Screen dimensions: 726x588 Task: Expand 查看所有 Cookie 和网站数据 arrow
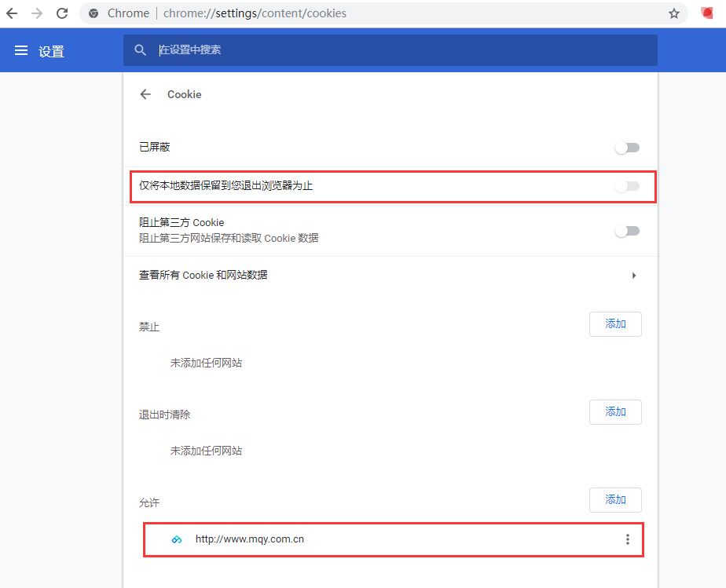[x=634, y=276]
